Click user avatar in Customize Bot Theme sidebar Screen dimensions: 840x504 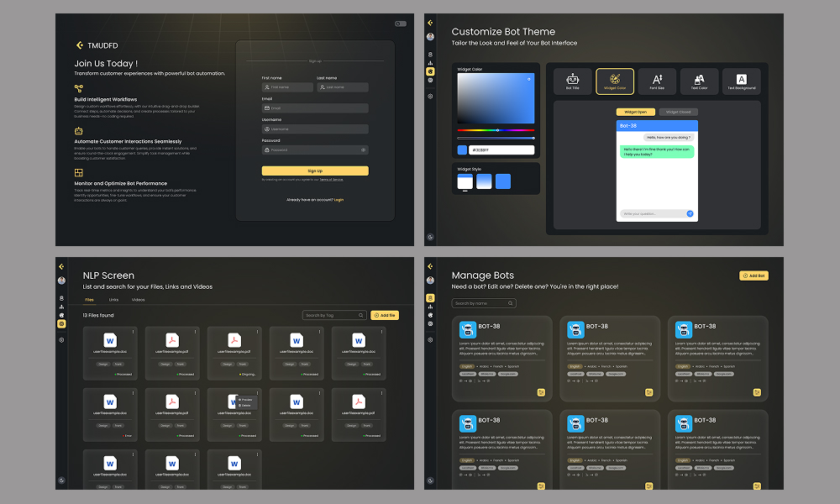tap(430, 37)
